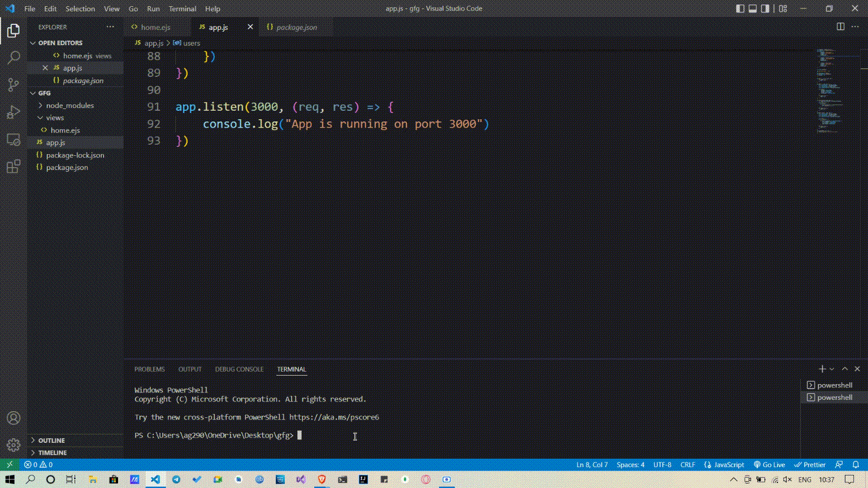Open Explorer views and more actions ellipsis
This screenshot has height=488, width=868.
pos(110,27)
